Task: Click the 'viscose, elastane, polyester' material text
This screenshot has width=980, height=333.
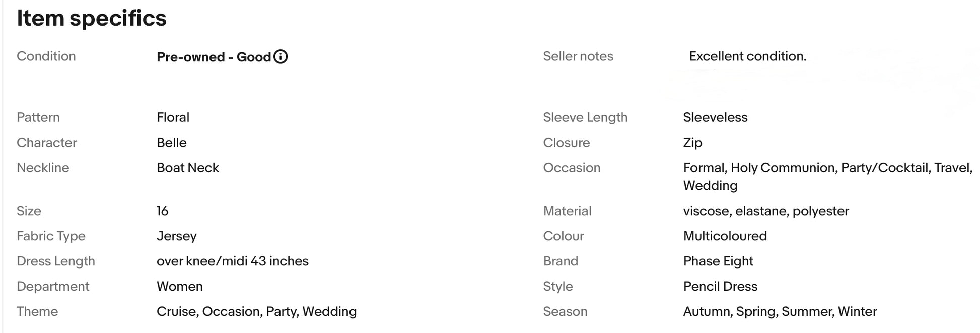Action: tap(765, 211)
